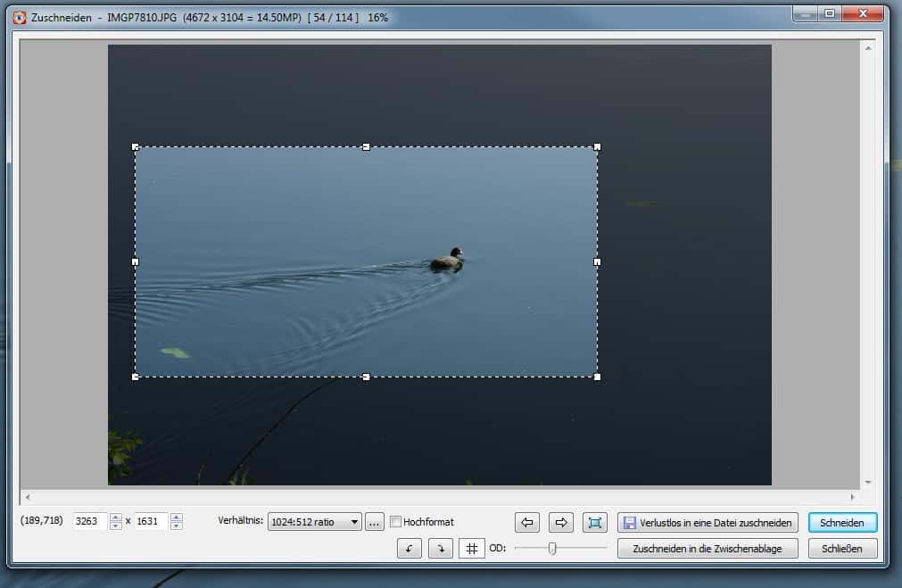
Task: Click the height field showing 1631
Action: (x=152, y=521)
